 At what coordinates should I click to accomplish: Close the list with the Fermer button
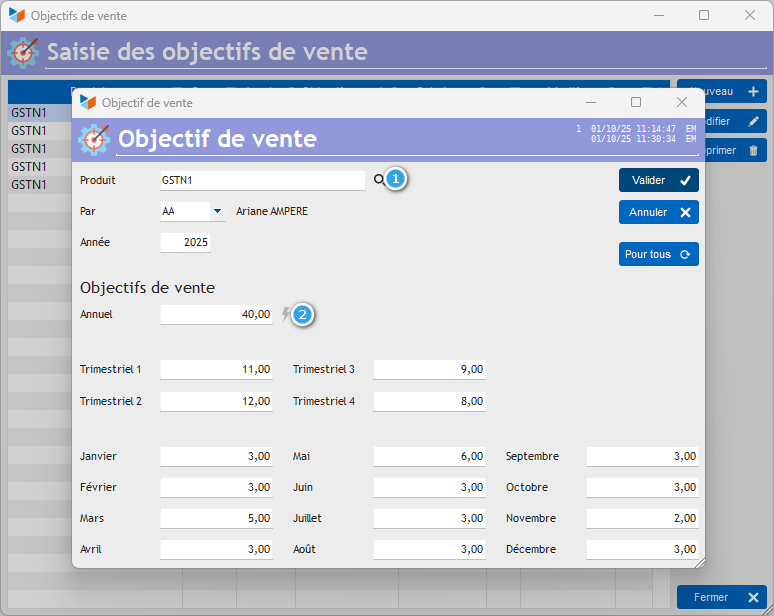(722, 597)
